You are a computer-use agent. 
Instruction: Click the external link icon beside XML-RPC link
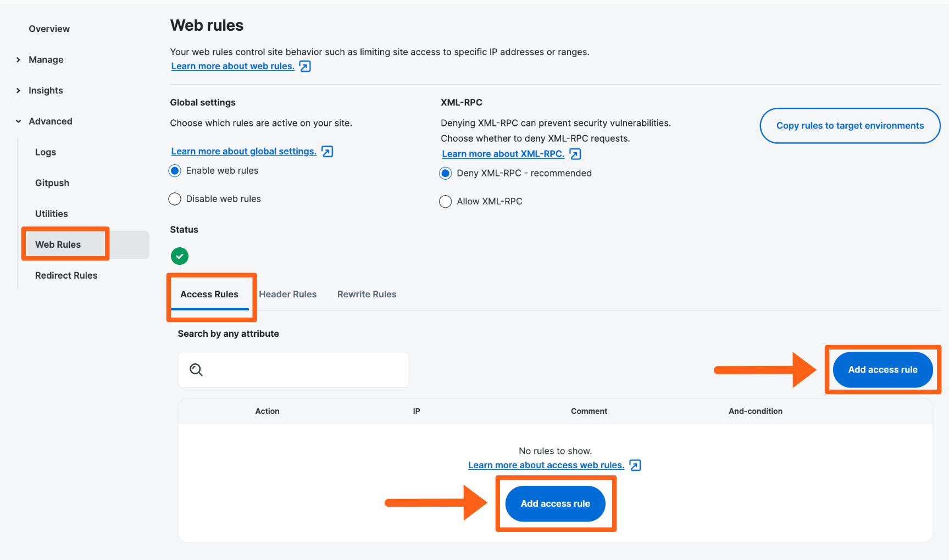point(575,153)
